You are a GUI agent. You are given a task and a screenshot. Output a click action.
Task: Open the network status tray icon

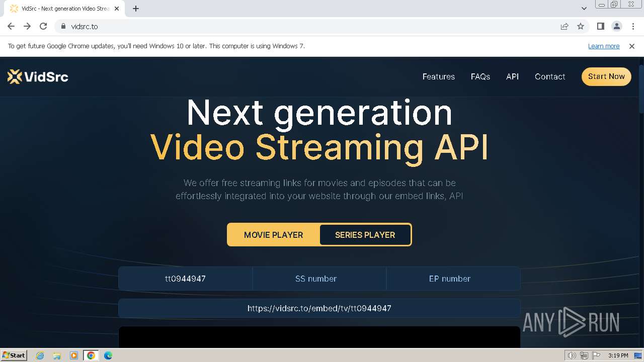coord(584,355)
